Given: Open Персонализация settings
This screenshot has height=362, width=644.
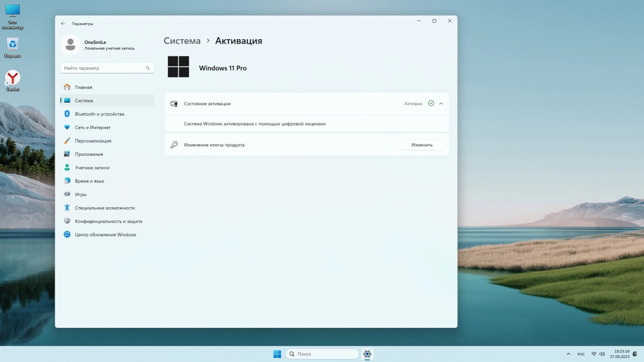Looking at the screenshot, I should coord(107,141).
